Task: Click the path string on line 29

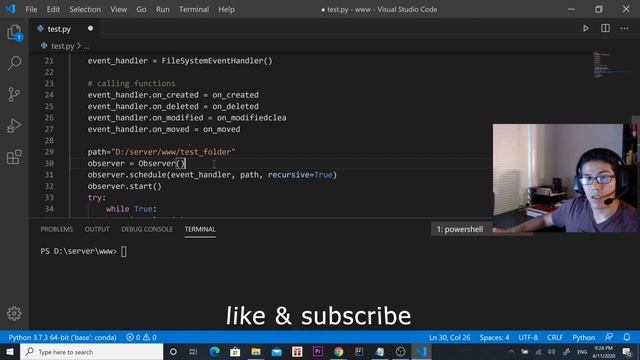Action: (x=174, y=152)
